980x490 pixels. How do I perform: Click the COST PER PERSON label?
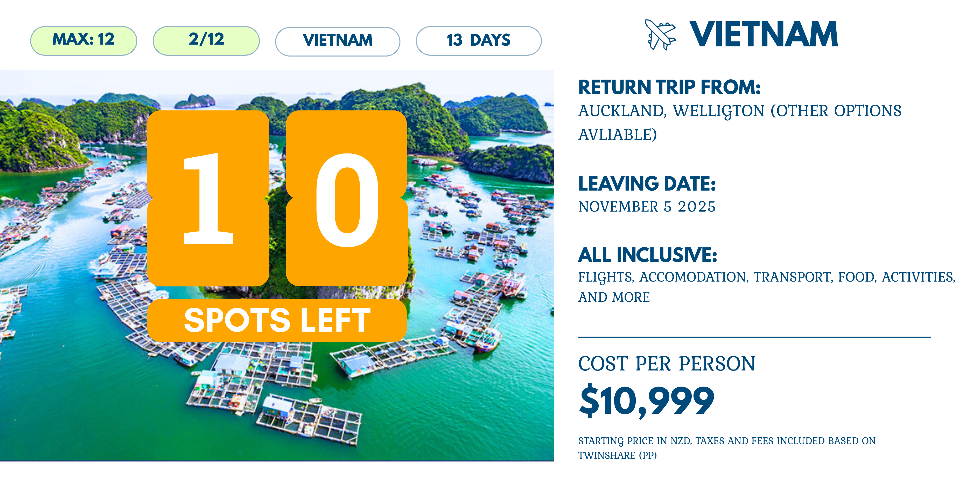[667, 364]
